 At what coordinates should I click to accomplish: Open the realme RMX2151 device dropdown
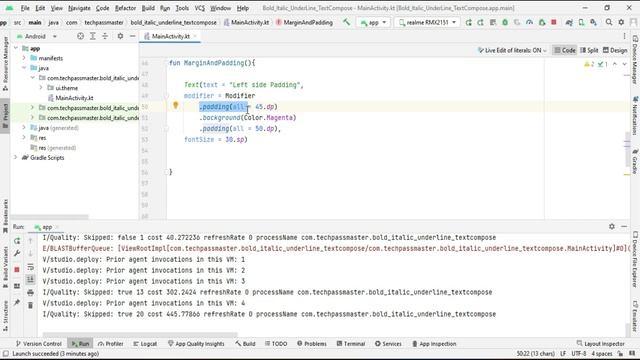(427, 22)
